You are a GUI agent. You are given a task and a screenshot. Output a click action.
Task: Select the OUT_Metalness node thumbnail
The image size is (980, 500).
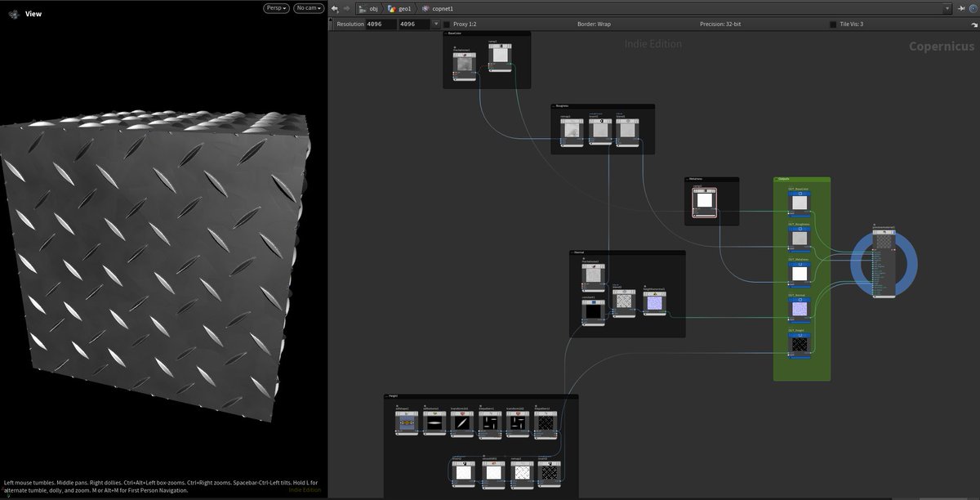click(800, 273)
